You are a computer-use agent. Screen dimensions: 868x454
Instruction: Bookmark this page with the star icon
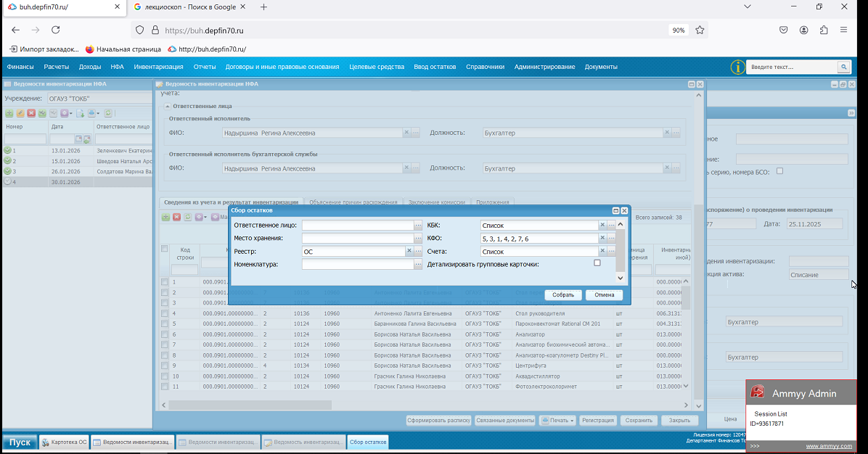pyautogui.click(x=700, y=30)
